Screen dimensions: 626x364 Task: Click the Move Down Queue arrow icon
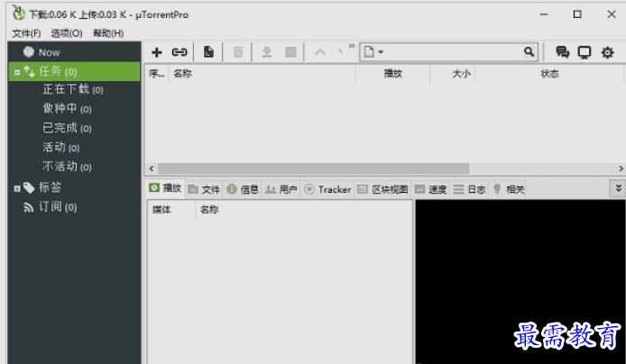(x=340, y=51)
